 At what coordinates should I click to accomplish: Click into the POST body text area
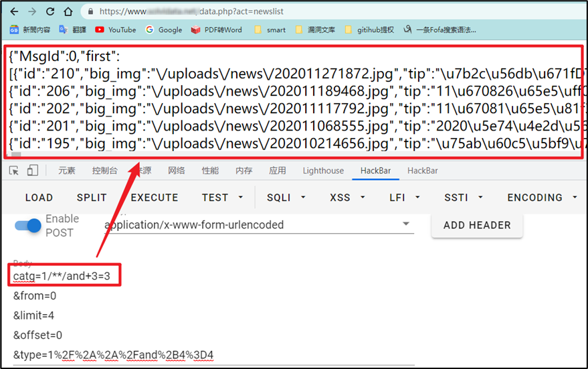point(214,315)
